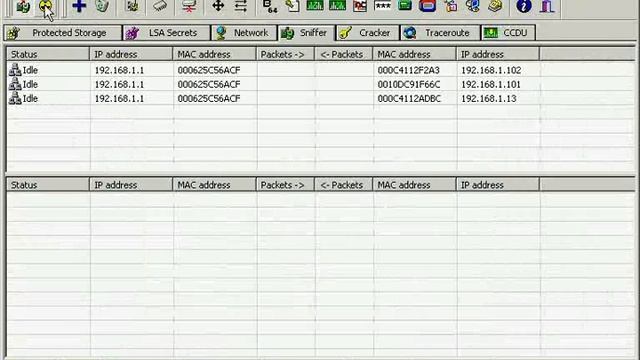Click the green calculator-style toolbar icon
640x360 pixels.
[x=405, y=6]
